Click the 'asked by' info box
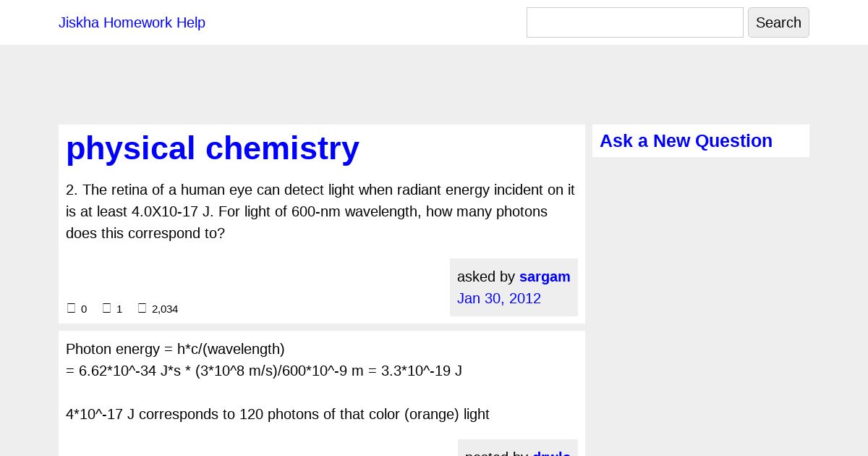The width and height of the screenshot is (868, 456). click(x=514, y=287)
